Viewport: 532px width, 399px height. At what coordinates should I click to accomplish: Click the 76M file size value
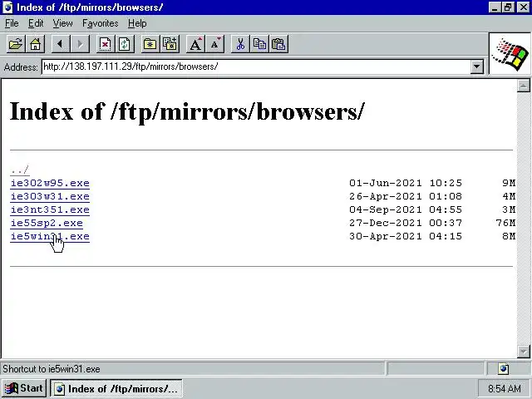(x=505, y=223)
